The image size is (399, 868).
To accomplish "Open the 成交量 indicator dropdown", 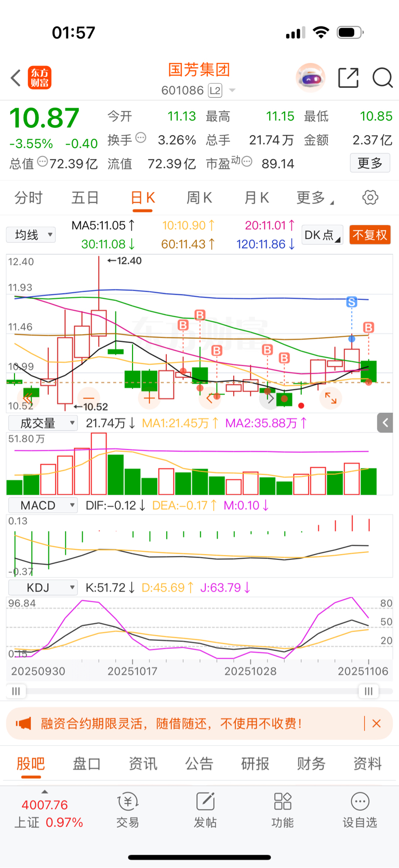I will click(x=43, y=423).
